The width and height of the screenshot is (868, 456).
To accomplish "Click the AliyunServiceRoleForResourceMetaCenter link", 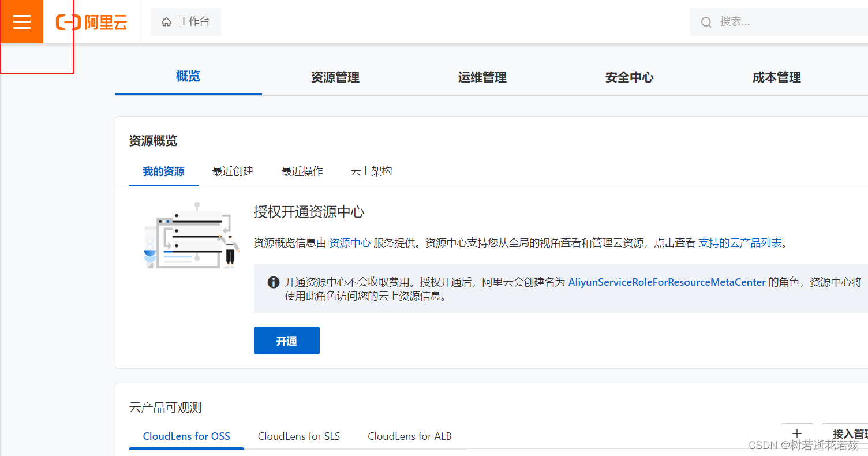I will (667, 282).
